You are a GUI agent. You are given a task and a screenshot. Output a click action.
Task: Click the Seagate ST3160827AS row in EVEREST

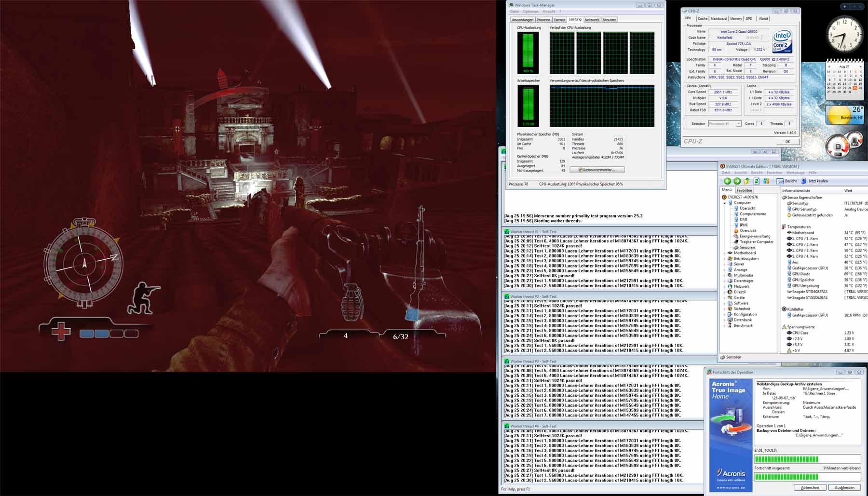(827, 292)
